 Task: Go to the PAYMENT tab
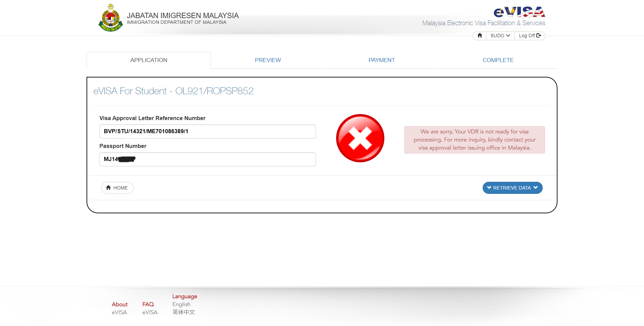click(x=381, y=60)
